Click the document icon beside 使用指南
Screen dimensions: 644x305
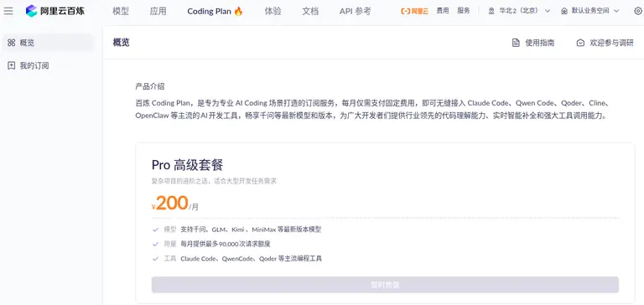[x=516, y=43]
